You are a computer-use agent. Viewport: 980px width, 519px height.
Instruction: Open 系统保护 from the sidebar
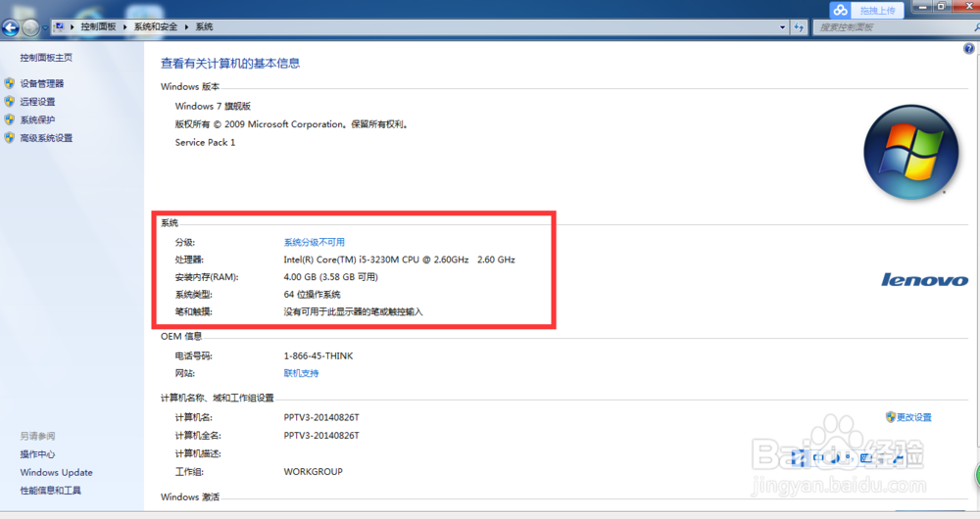(x=37, y=119)
